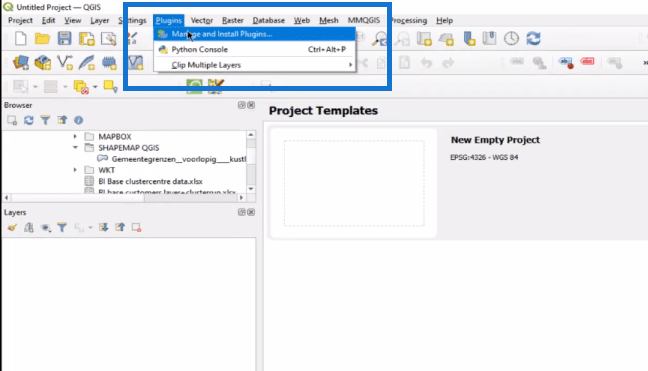Open the Select by Value dropdown arrow
The image size is (648, 371).
(x=65, y=87)
